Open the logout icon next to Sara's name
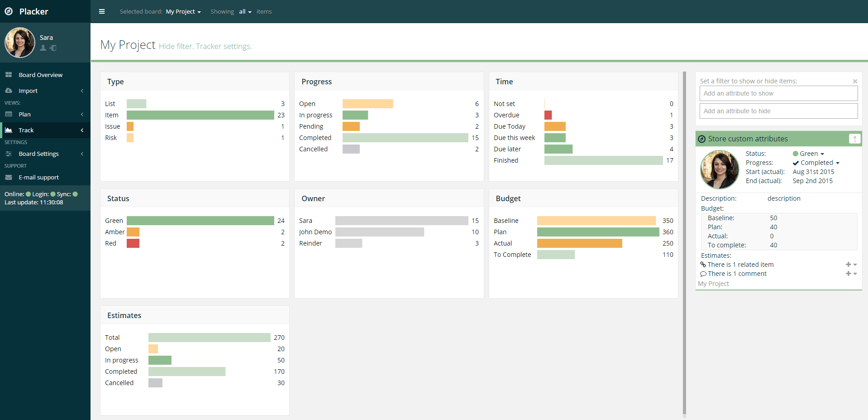 coord(53,48)
